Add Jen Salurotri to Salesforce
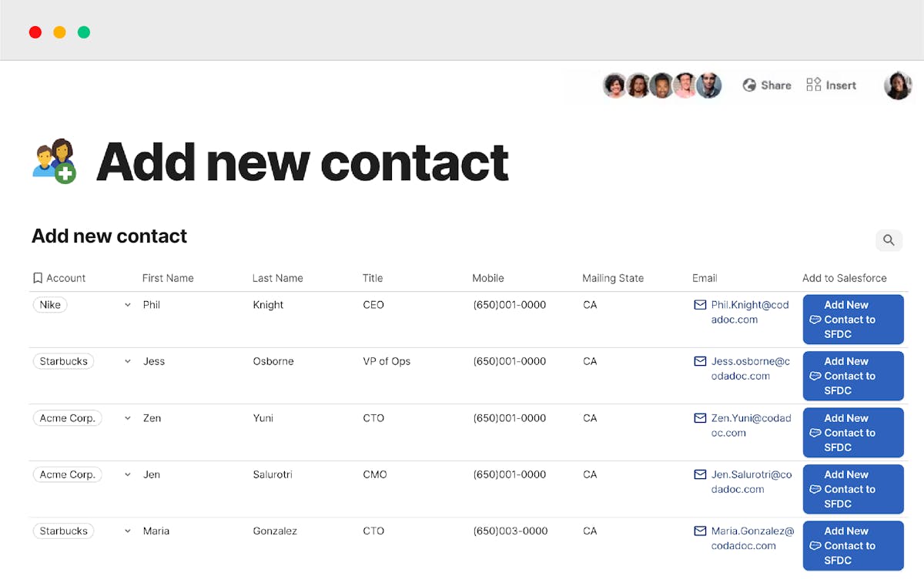 pyautogui.click(x=852, y=489)
